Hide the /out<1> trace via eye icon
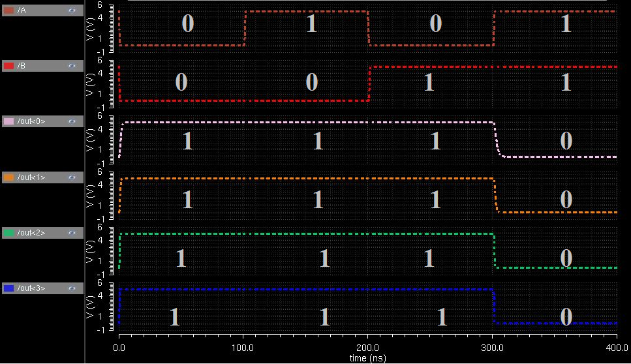This screenshot has height=364, width=631. point(72,177)
